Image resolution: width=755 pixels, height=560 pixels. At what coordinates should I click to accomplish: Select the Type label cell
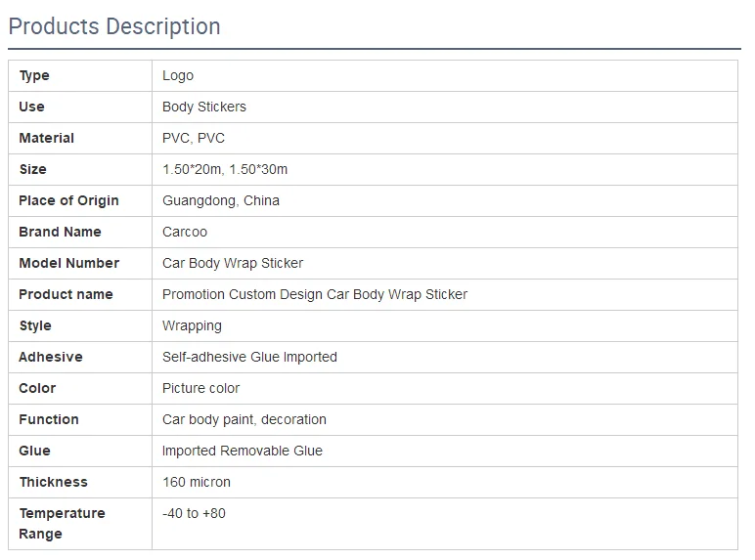80,76
